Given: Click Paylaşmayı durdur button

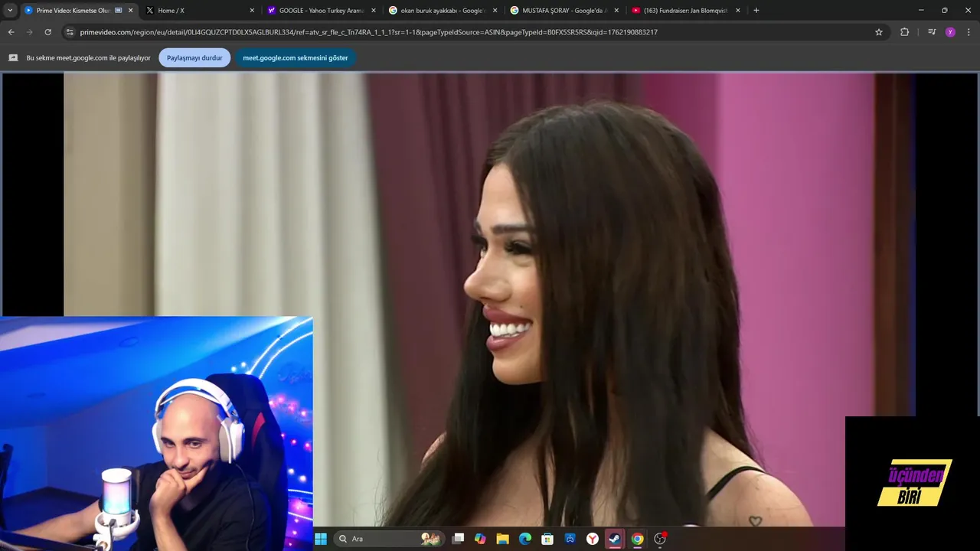Looking at the screenshot, I should [194, 58].
